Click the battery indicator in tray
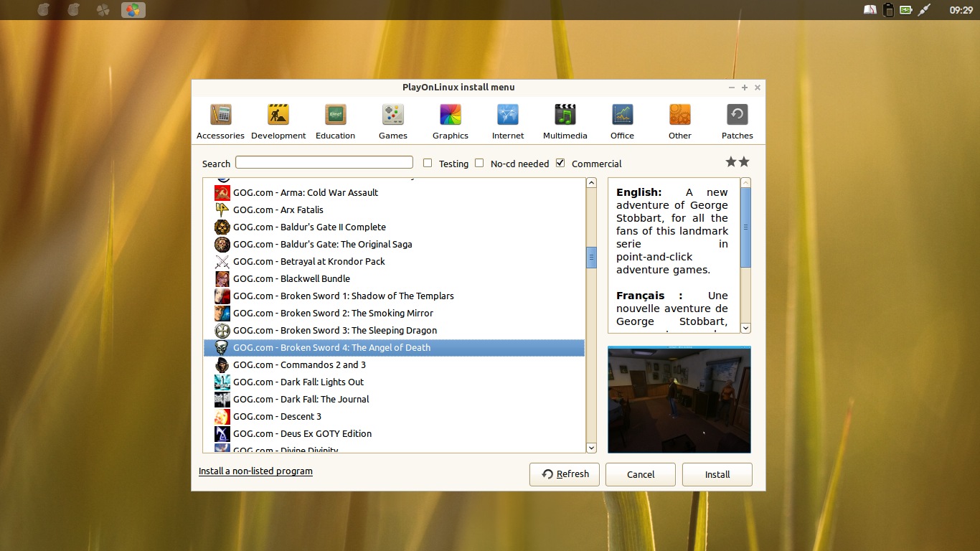The width and height of the screenshot is (980, 551). click(906, 10)
